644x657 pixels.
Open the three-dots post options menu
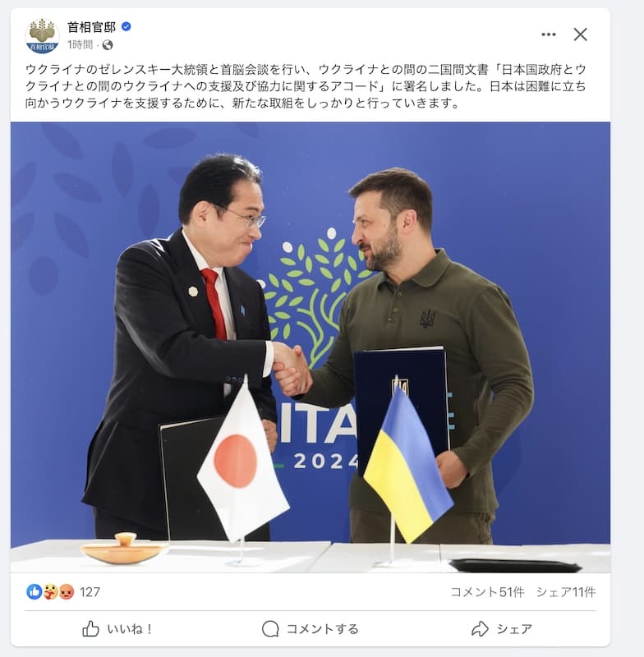(548, 34)
